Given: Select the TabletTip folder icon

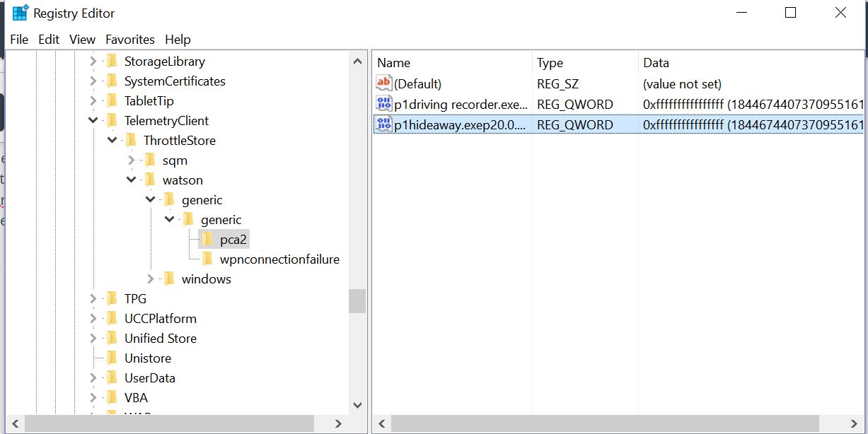Looking at the screenshot, I should coord(111,100).
